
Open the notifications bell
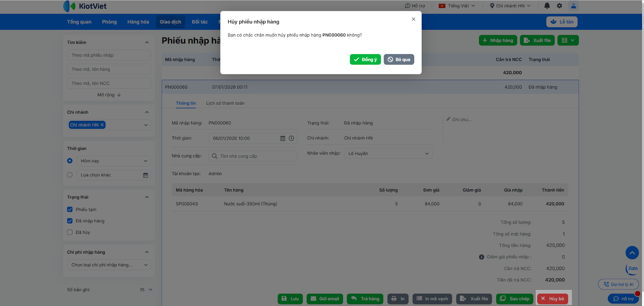pyautogui.click(x=547, y=6)
